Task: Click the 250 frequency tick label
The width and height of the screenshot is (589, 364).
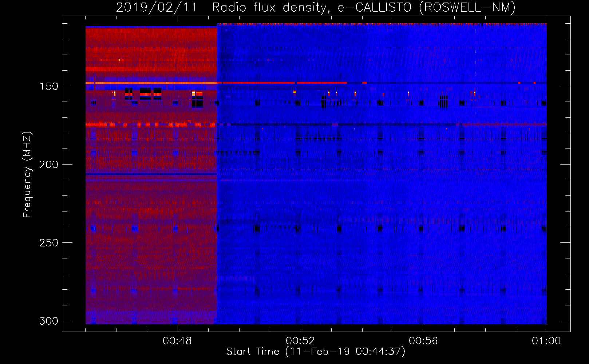Action: [x=49, y=243]
